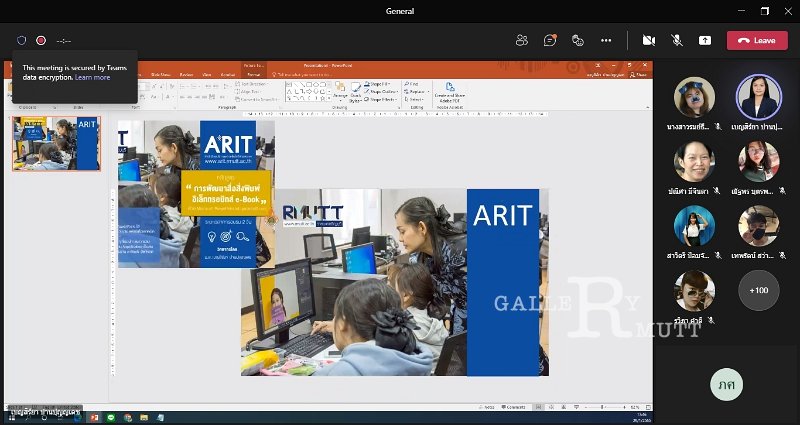
Task: Open the More actions ellipsis menu
Action: click(x=606, y=40)
